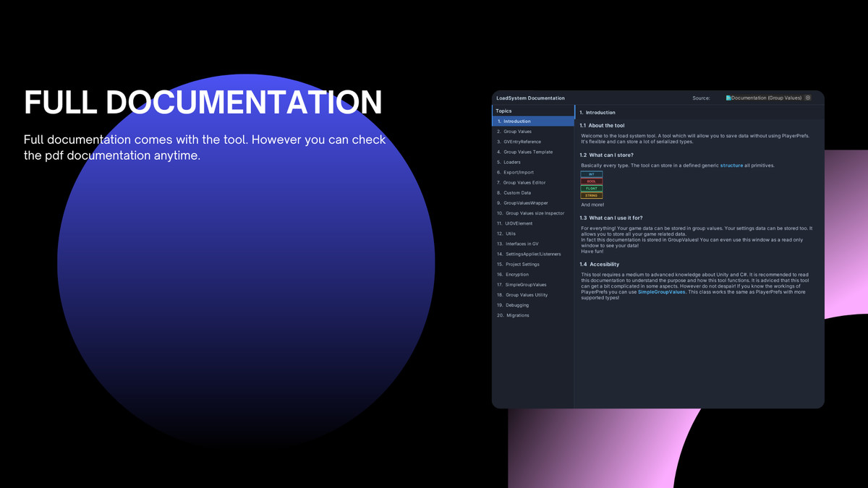The image size is (868, 488).
Task: Open topic 6. Export/Import
Action: 533,172
